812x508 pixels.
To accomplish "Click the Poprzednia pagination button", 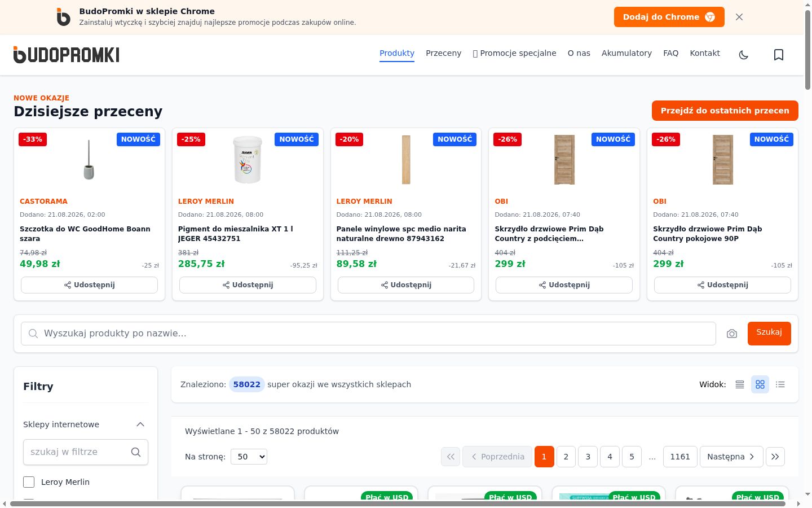I will click(497, 457).
